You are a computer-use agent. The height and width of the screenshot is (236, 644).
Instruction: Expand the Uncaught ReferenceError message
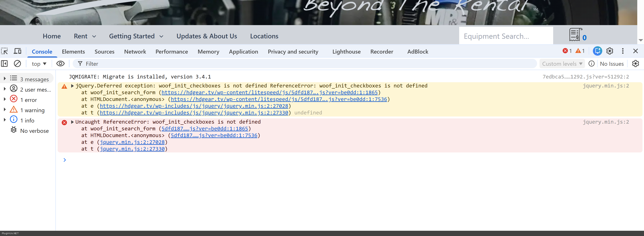click(72, 122)
